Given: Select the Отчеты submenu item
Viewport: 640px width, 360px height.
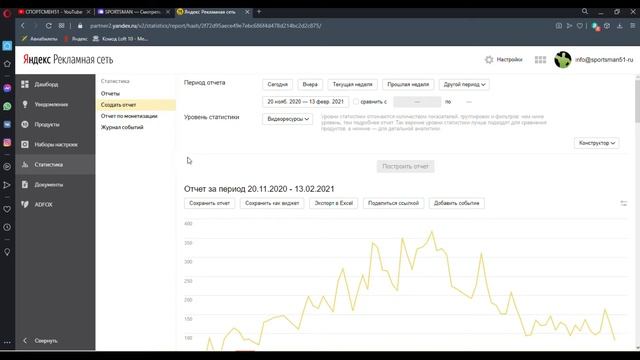Looking at the screenshot, I should (110, 93).
